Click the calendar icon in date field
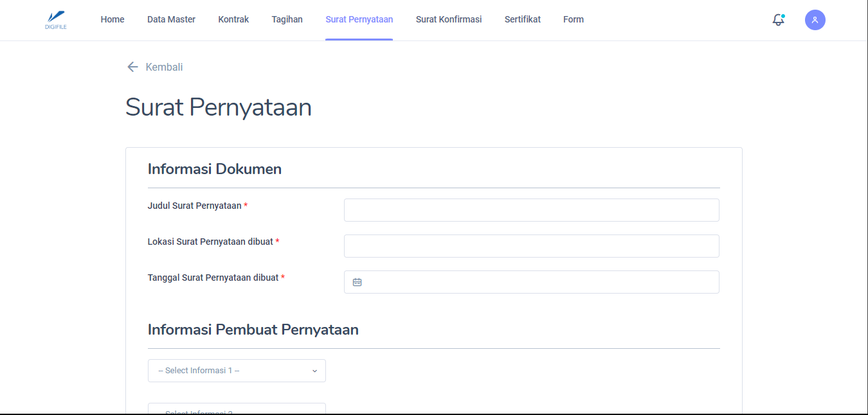 pos(357,282)
